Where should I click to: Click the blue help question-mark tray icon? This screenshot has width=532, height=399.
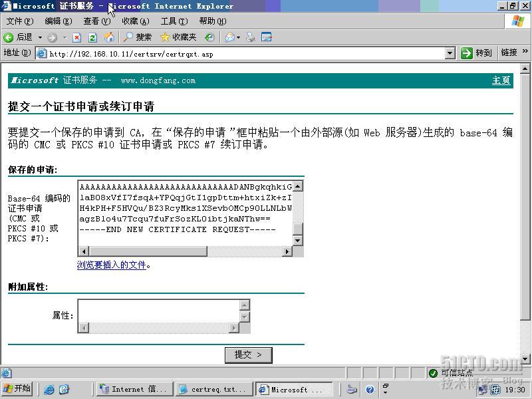pyautogui.click(x=370, y=390)
